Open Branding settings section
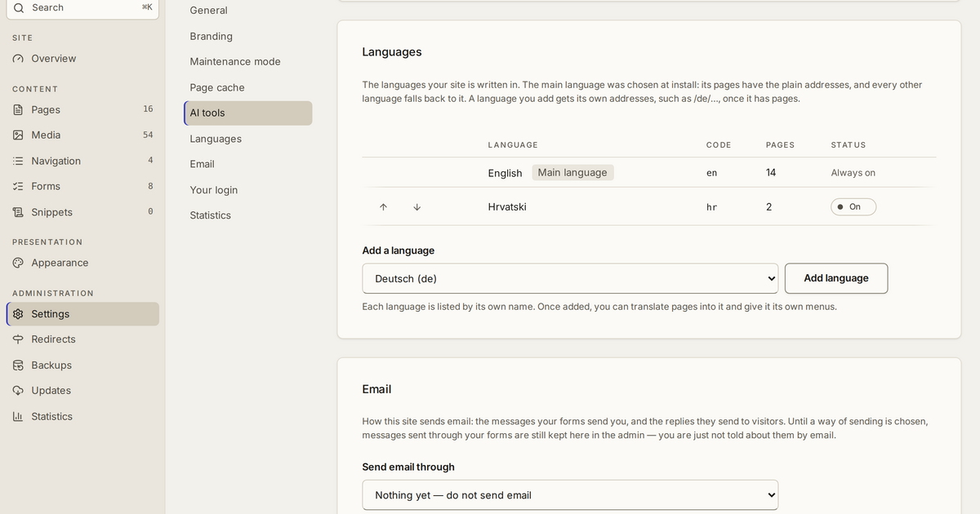980x514 pixels. point(248,36)
